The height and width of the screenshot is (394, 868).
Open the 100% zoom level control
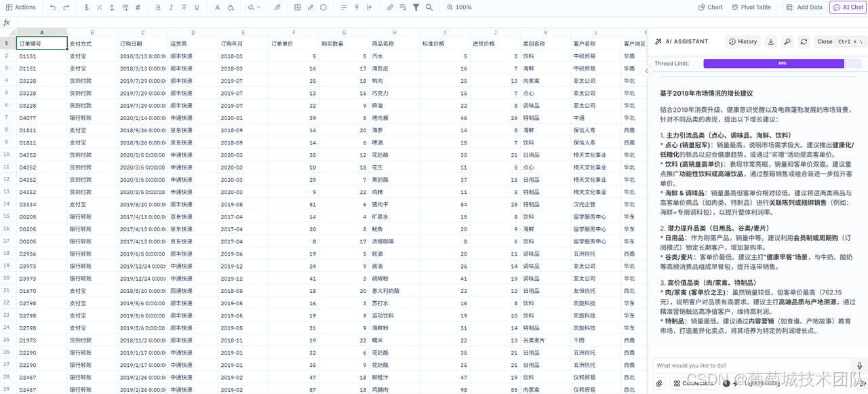tap(459, 7)
